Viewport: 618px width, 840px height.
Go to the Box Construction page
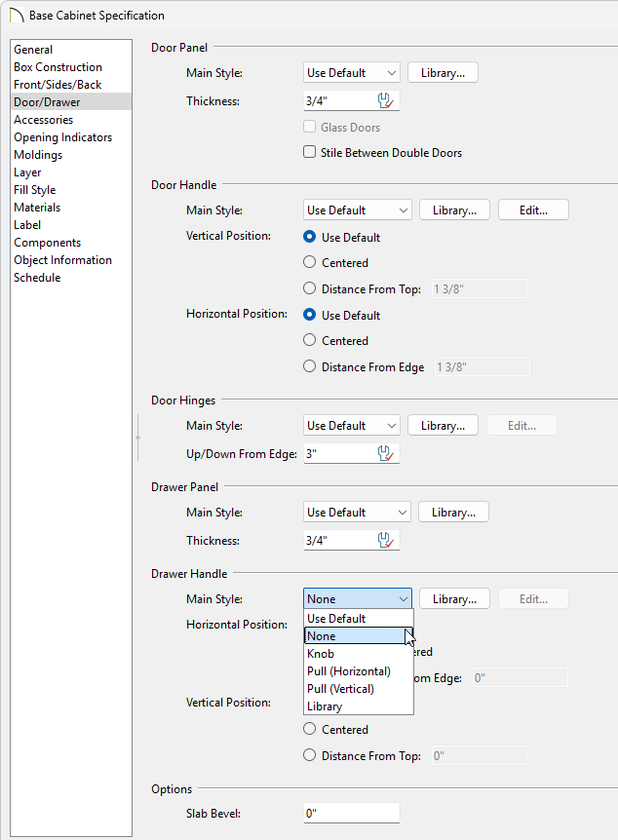(x=58, y=67)
